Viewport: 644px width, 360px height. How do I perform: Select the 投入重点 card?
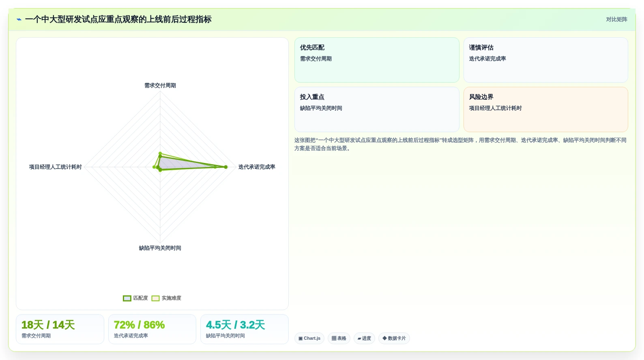point(377,109)
